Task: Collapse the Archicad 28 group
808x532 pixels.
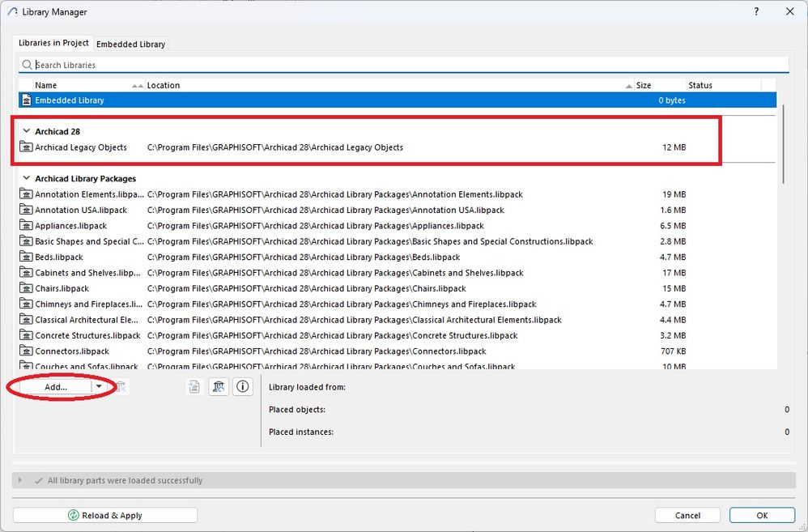Action: pos(27,131)
